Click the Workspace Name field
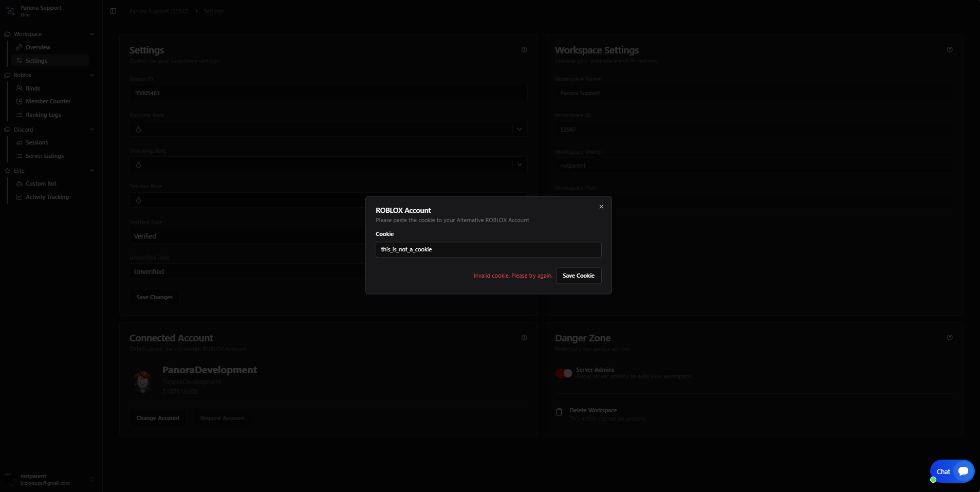 coord(753,93)
